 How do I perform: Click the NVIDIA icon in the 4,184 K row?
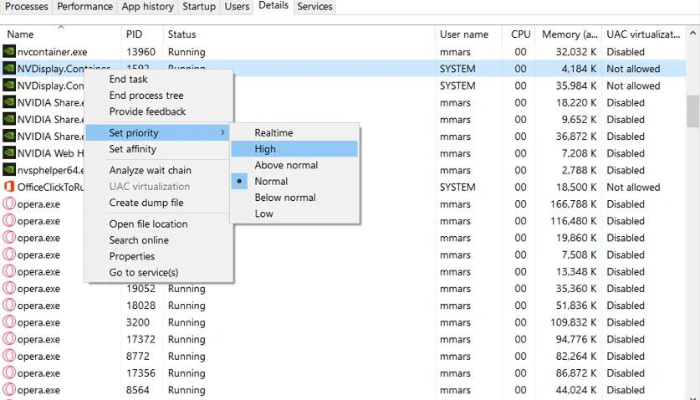(x=9, y=68)
